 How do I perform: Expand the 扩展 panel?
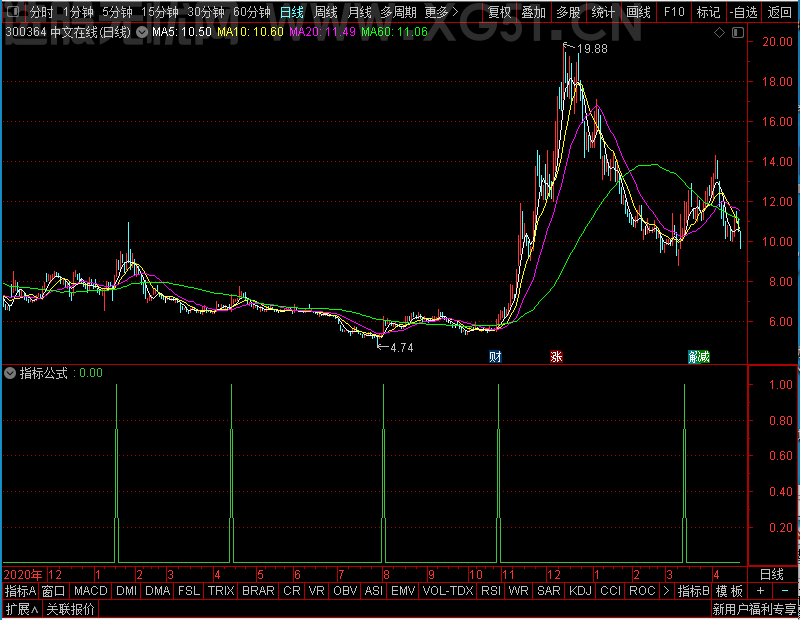click(x=22, y=609)
